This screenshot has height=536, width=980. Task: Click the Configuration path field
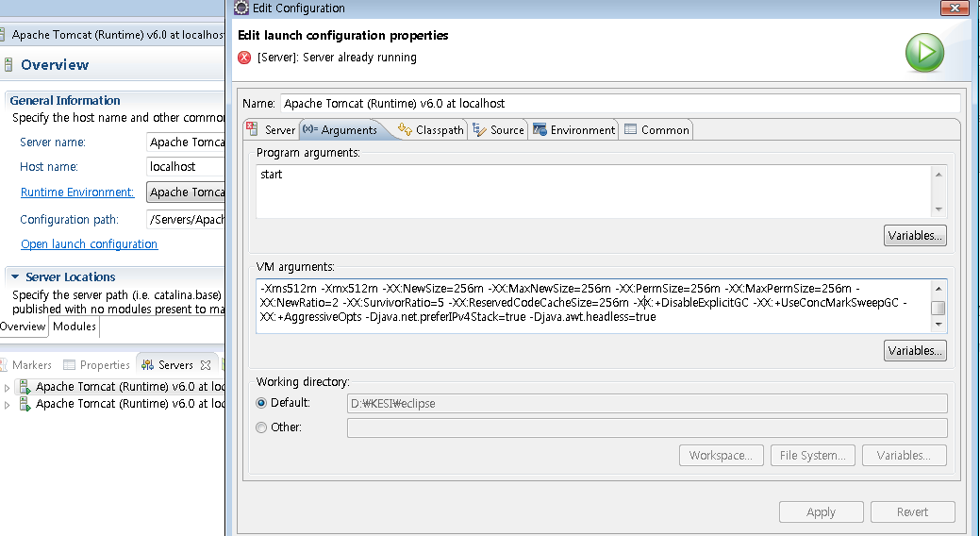(186, 219)
